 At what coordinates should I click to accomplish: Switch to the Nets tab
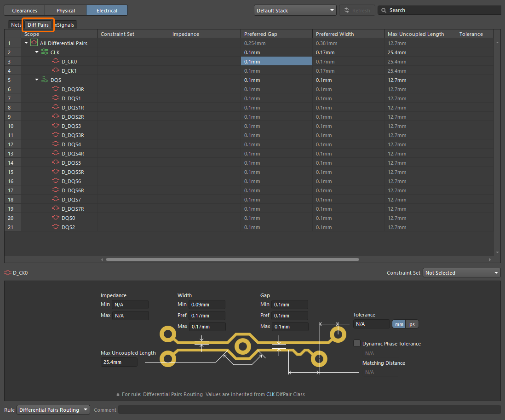(16, 25)
